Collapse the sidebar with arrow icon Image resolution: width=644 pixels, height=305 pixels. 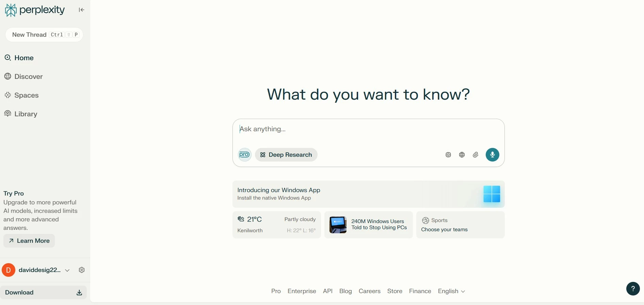81,10
